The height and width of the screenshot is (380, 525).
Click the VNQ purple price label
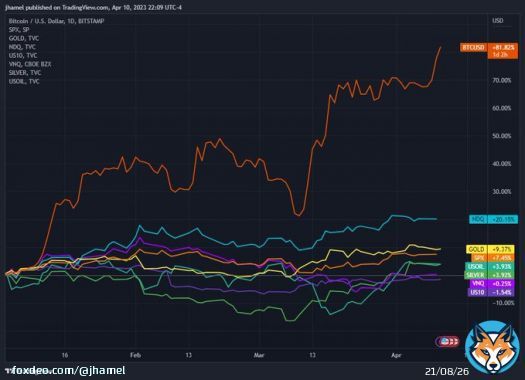(491, 284)
